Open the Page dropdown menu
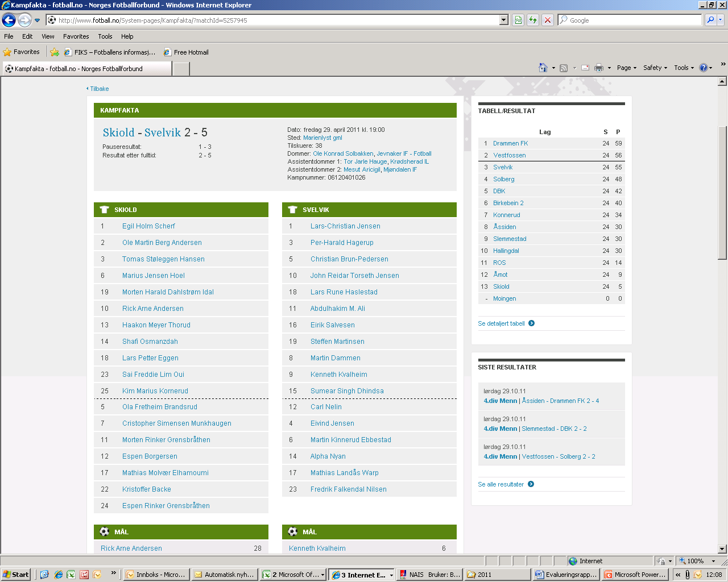Image resolution: width=728 pixels, height=582 pixels. pyautogui.click(x=627, y=68)
